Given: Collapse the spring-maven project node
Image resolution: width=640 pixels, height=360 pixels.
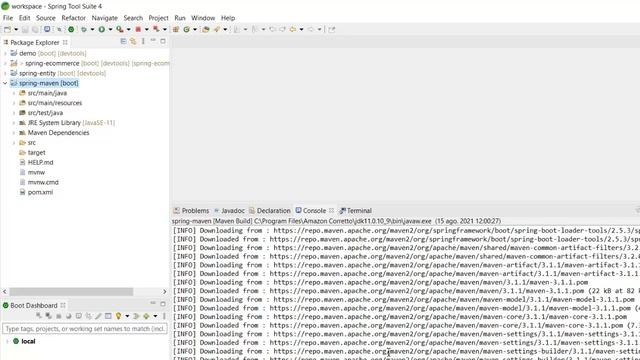Looking at the screenshot, I should (x=5, y=83).
